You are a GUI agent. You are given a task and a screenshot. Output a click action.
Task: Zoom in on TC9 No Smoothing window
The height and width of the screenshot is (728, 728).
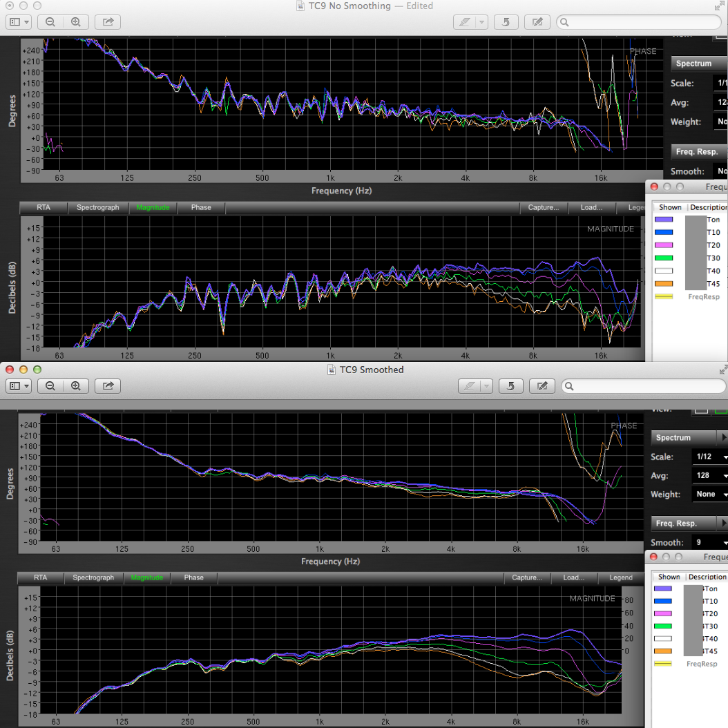pyautogui.click(x=76, y=22)
